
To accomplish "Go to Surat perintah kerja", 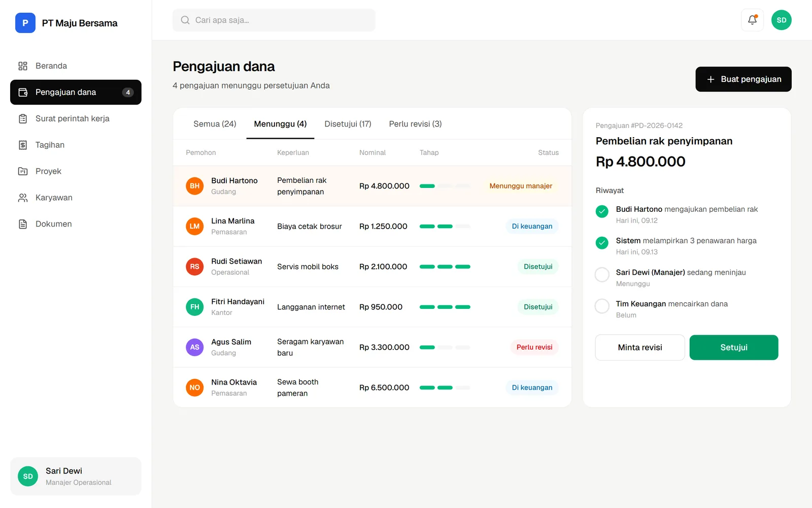I will [x=76, y=119].
